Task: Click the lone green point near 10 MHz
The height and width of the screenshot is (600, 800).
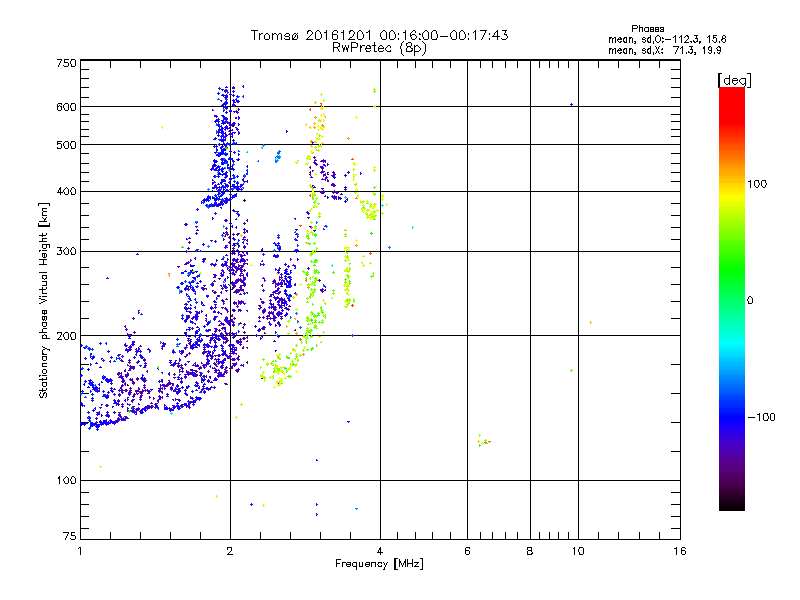Action: pyautogui.click(x=571, y=370)
